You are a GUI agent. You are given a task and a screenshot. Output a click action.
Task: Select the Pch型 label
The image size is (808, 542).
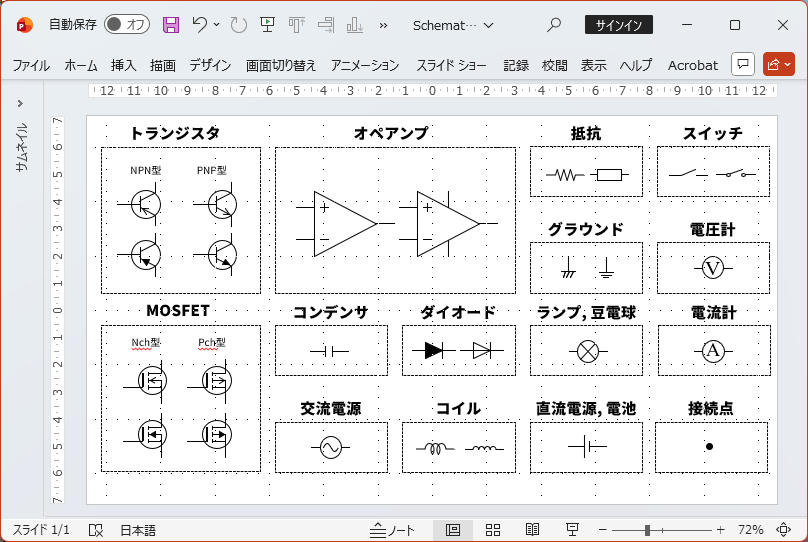[x=212, y=343]
